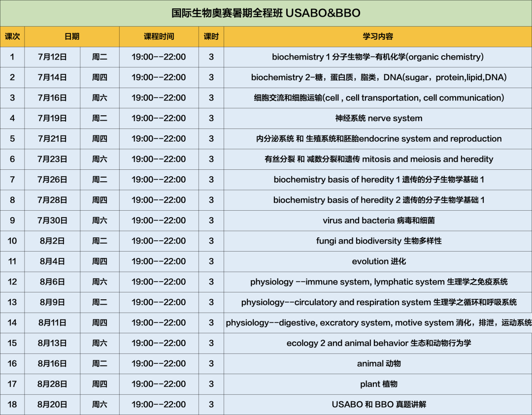Select the digestive, excratory, motive system cell
Image resolution: width=532 pixels, height=415 pixels.
click(x=378, y=323)
